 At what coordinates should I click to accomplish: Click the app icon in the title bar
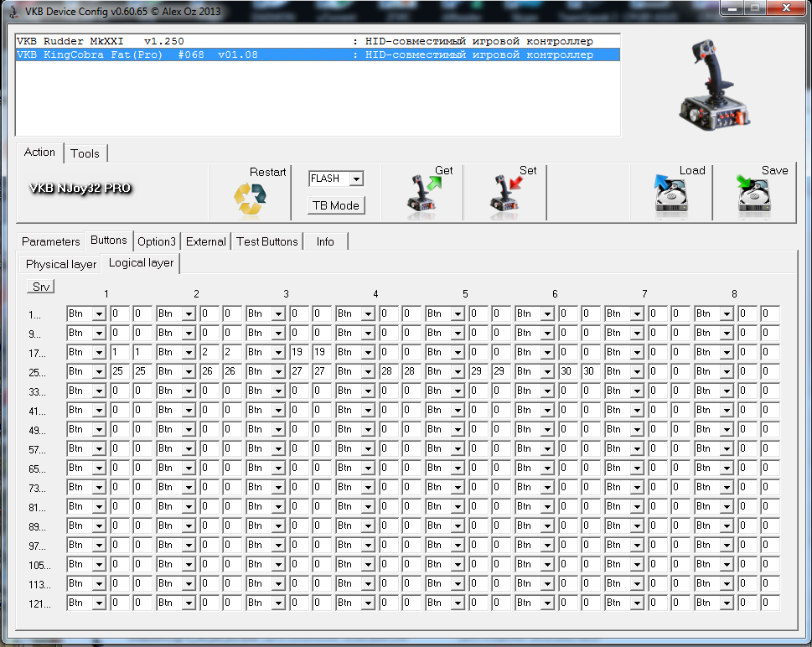pyautogui.click(x=13, y=12)
